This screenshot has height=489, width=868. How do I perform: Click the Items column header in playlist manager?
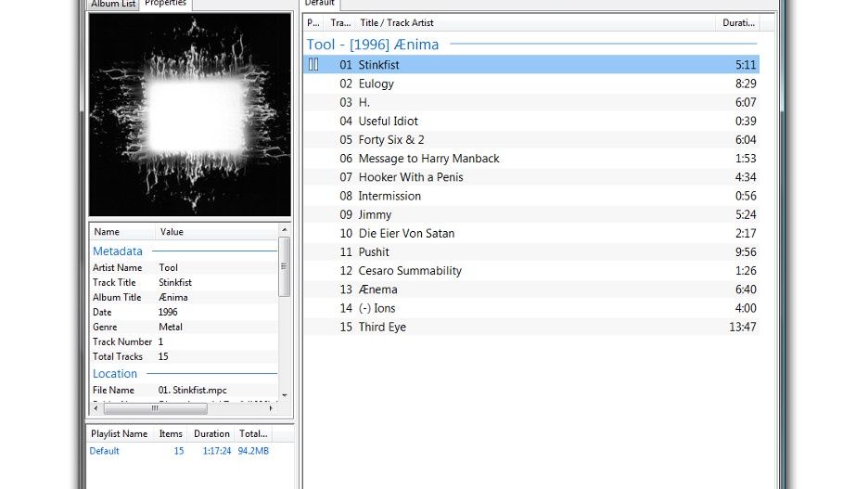171,434
